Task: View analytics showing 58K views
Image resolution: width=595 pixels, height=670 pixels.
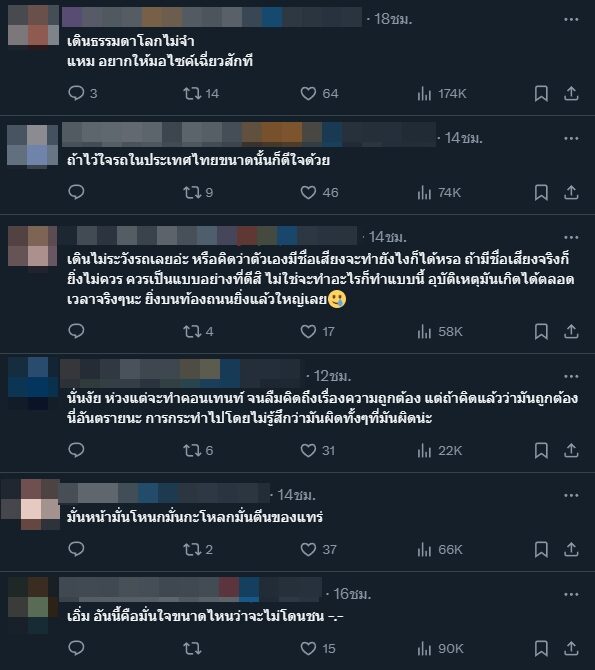Action: 440,332
